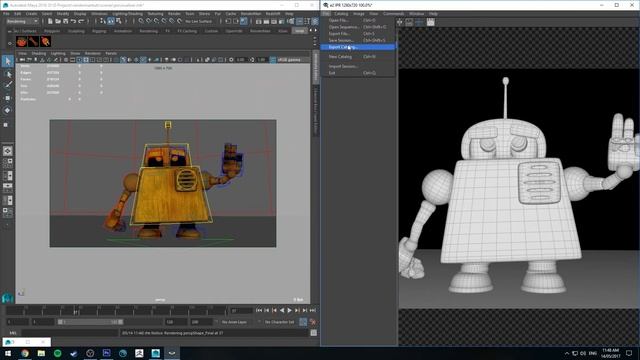Show hidden system tray icons

pyautogui.click(x=567, y=353)
